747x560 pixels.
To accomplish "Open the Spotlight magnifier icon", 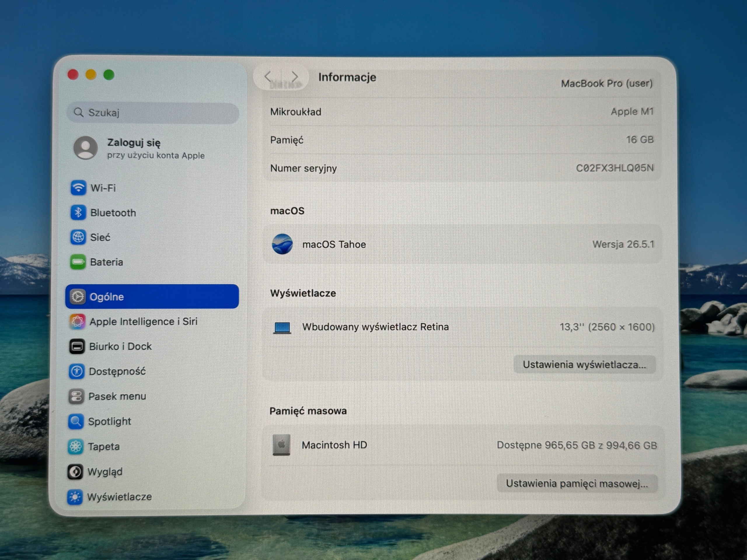I will pyautogui.click(x=76, y=421).
